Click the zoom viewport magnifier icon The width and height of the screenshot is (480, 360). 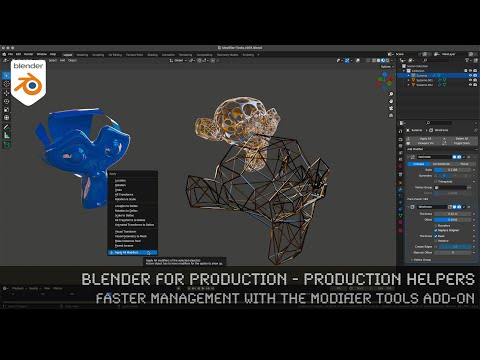[x=391, y=94]
